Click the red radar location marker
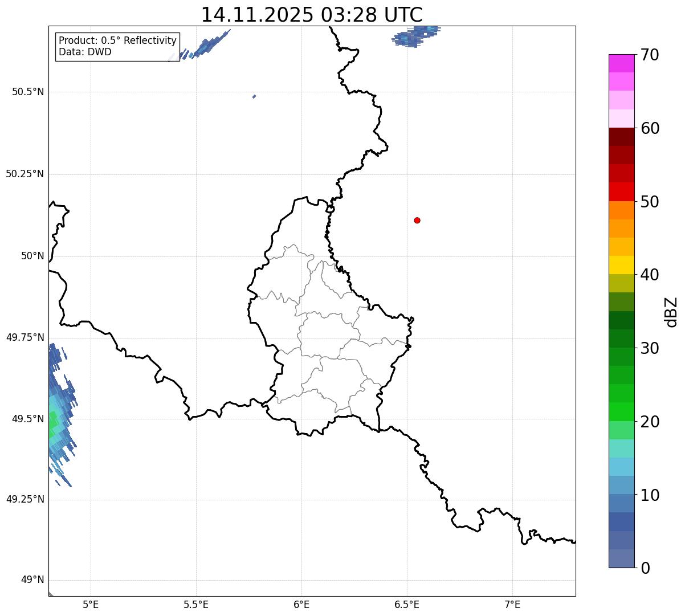 click(x=417, y=220)
